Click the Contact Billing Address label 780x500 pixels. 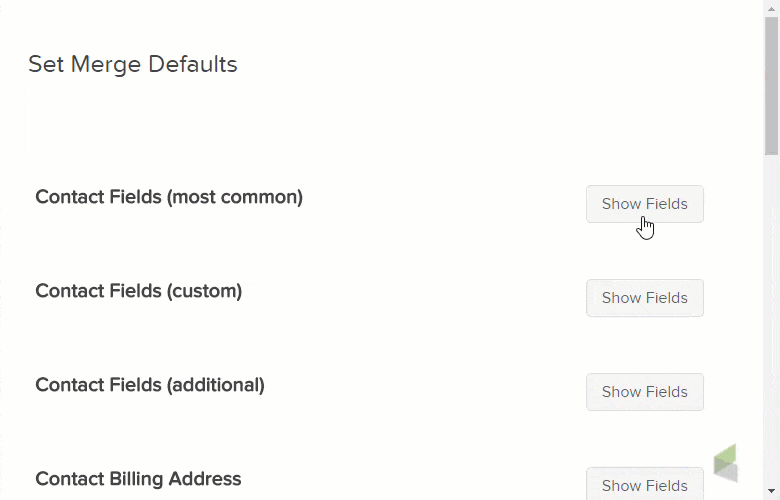click(138, 479)
